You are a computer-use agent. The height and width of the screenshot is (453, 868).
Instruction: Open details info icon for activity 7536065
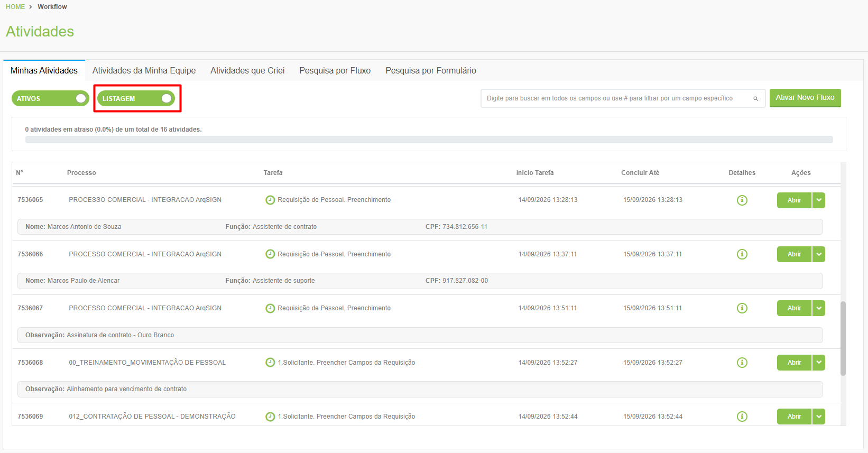(x=742, y=200)
